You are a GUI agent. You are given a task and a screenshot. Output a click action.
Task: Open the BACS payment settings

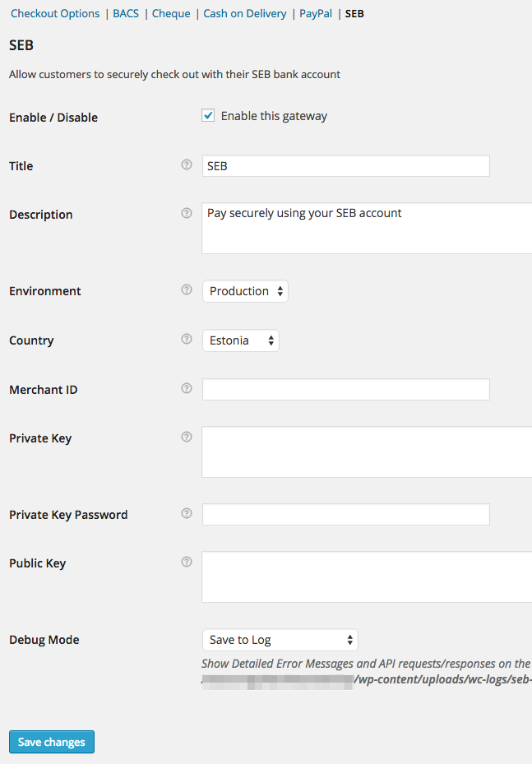pos(125,13)
